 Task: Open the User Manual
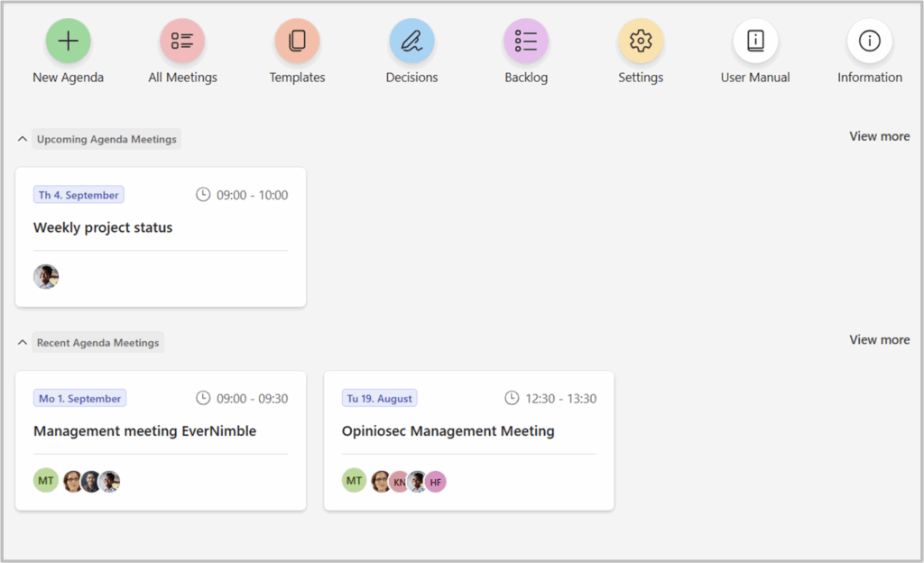755,41
